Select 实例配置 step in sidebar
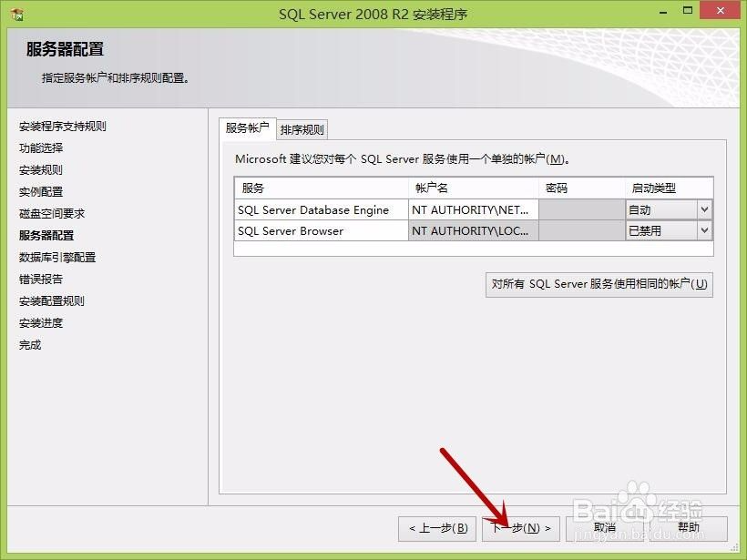The width and height of the screenshot is (747, 560). click(x=41, y=192)
